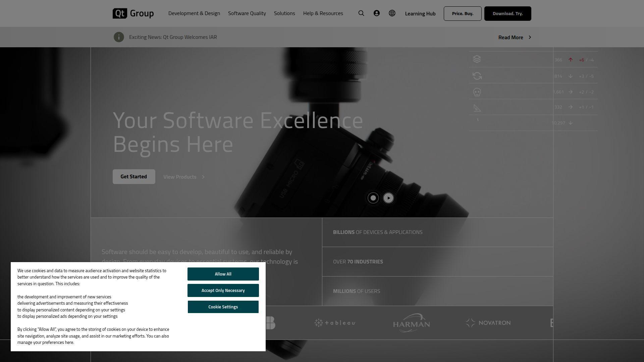Click the search magnifier icon
Viewport: 644px width, 362px height.
click(x=361, y=13)
